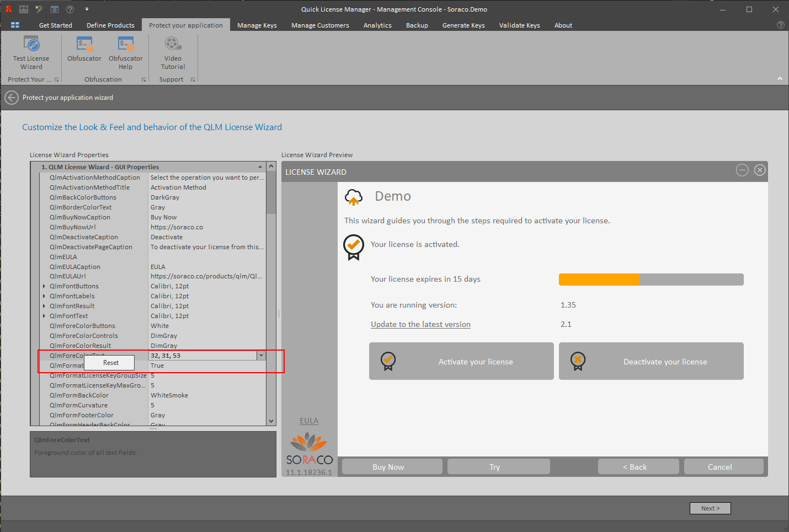Open the Backup tab
The width and height of the screenshot is (789, 532).
(417, 25)
